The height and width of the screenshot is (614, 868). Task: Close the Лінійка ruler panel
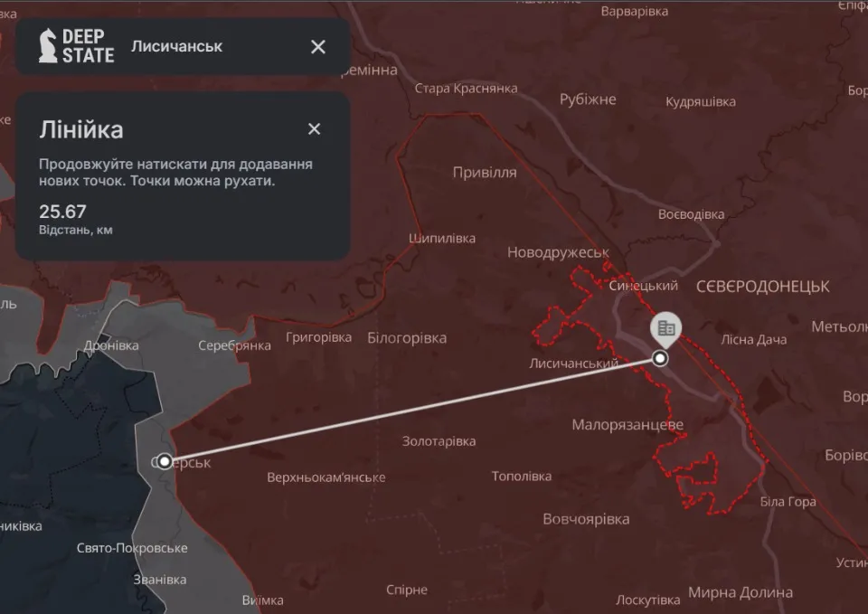pyautogui.click(x=314, y=129)
